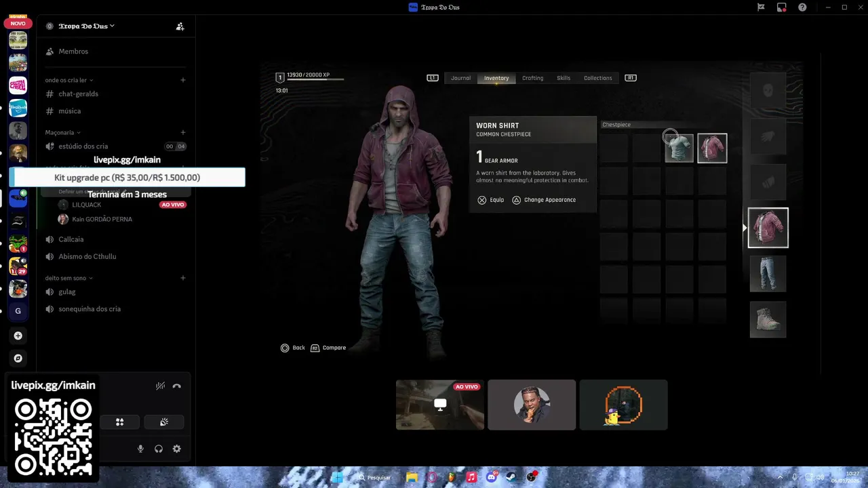
Task: Click the AO VIVO badge next to LILQUACK
Action: (x=172, y=205)
